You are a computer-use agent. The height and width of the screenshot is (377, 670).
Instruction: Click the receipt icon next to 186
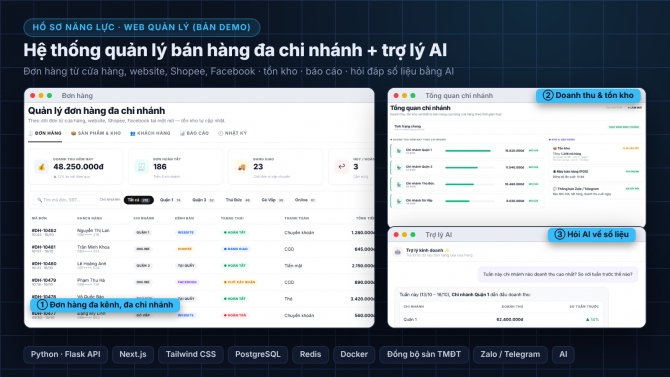[141, 167]
